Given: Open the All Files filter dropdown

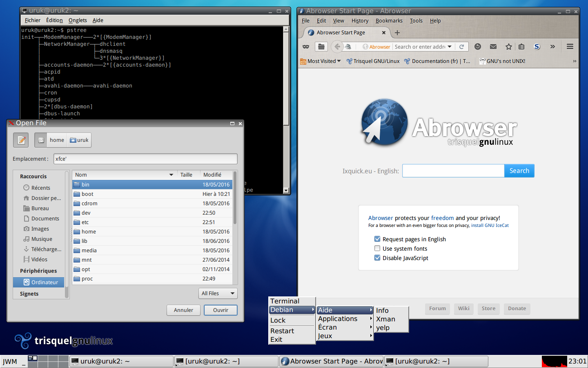Looking at the screenshot, I should 218,293.
